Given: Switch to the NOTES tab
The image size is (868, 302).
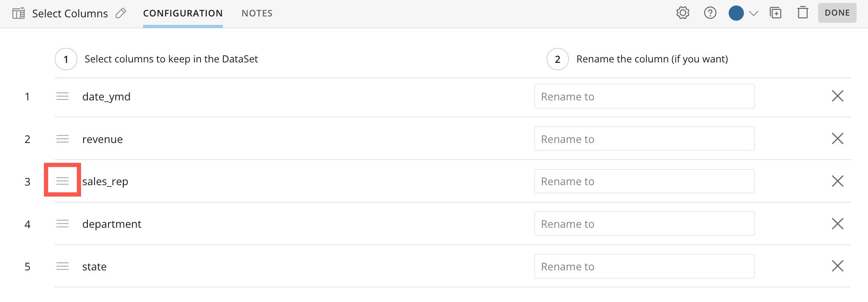Looking at the screenshot, I should (x=257, y=13).
